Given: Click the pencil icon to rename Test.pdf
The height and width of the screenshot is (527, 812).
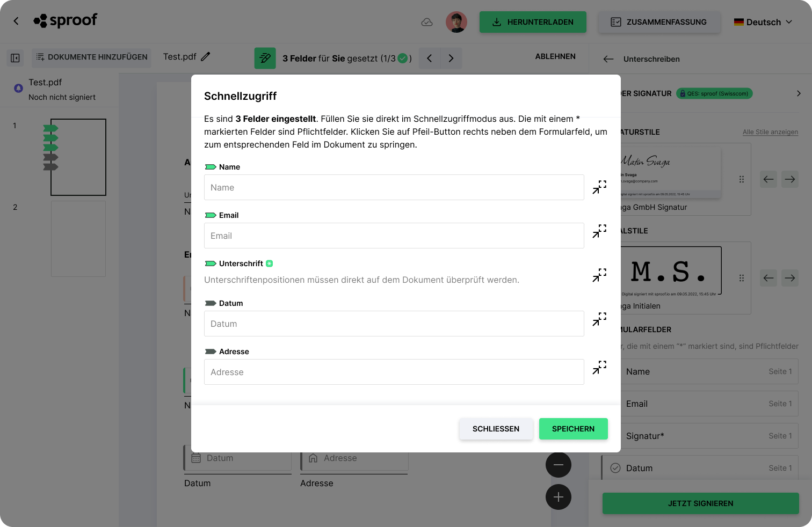Looking at the screenshot, I should coord(206,56).
